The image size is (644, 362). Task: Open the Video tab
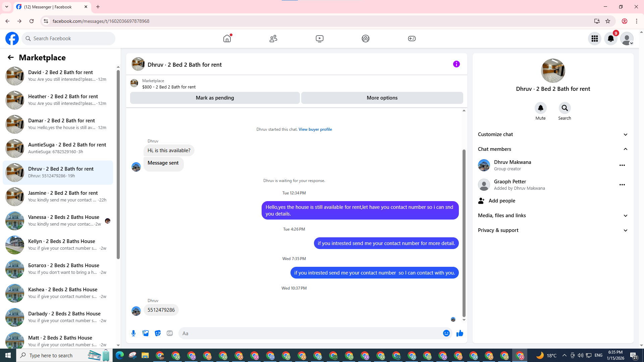coord(319,39)
